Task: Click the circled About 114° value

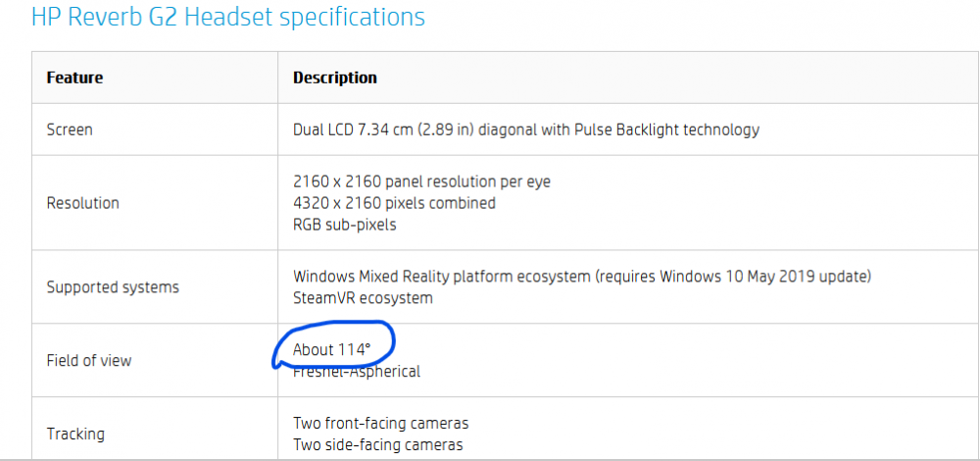Action: [333, 349]
